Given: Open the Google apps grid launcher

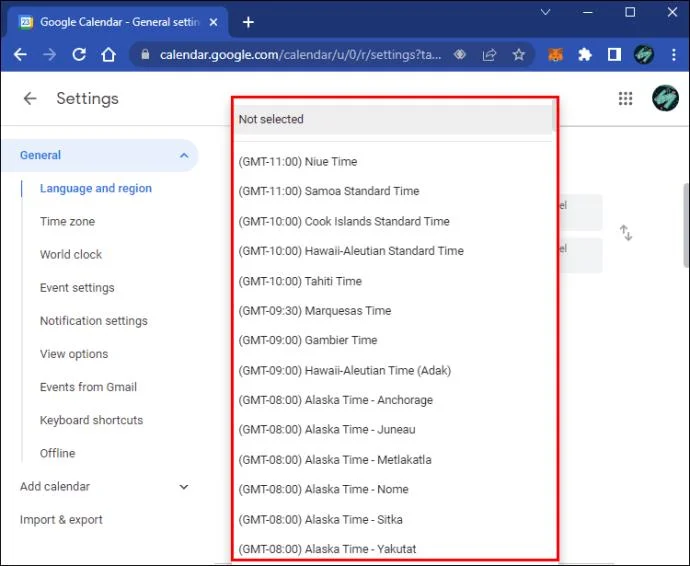Looking at the screenshot, I should click(x=625, y=99).
